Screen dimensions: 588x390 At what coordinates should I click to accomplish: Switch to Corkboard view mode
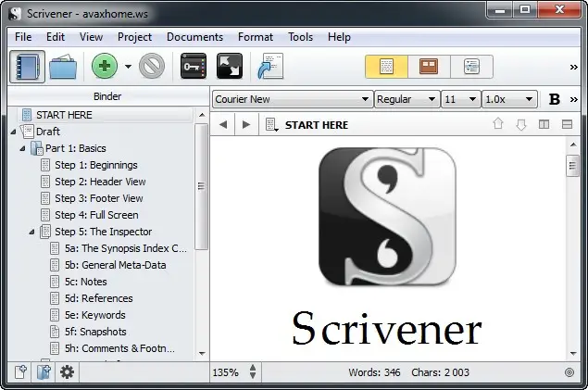click(429, 67)
